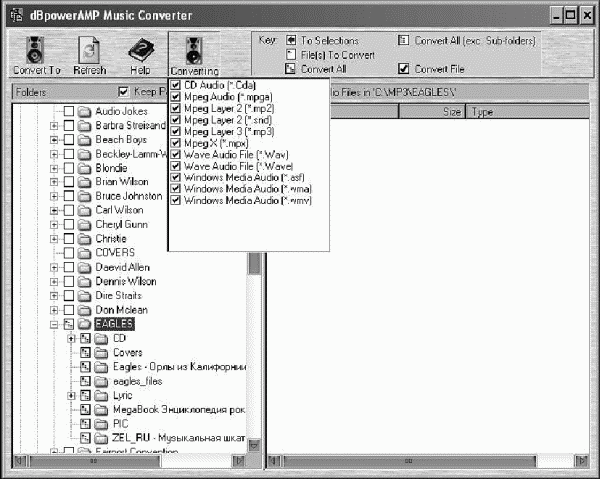
Task: Open Help book icon
Action: (141, 50)
